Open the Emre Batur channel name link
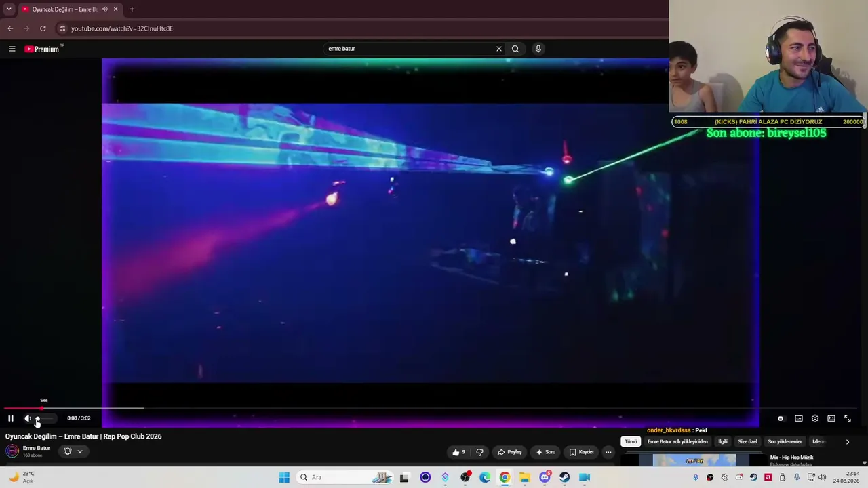This screenshot has width=868, height=488. tap(37, 448)
